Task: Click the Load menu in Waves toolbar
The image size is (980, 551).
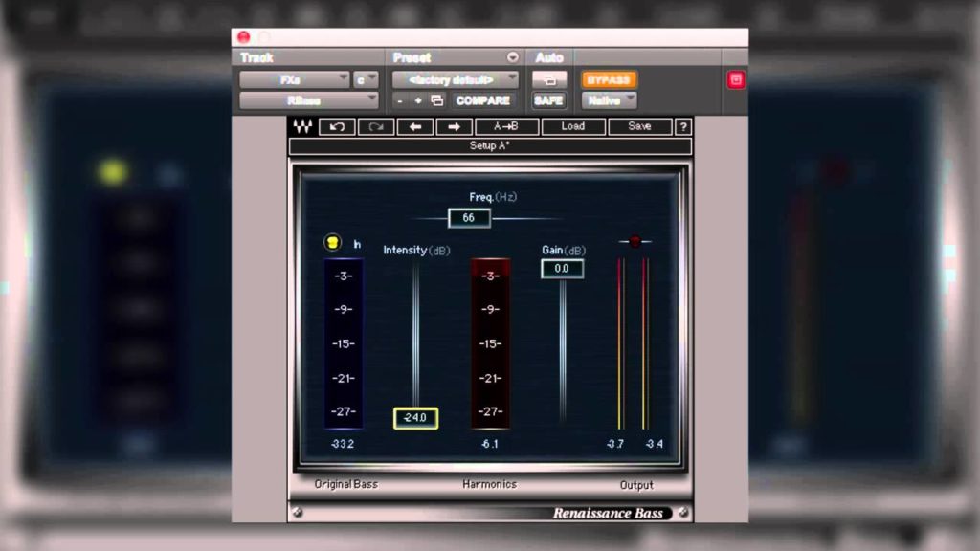Action: pyautogui.click(x=572, y=126)
